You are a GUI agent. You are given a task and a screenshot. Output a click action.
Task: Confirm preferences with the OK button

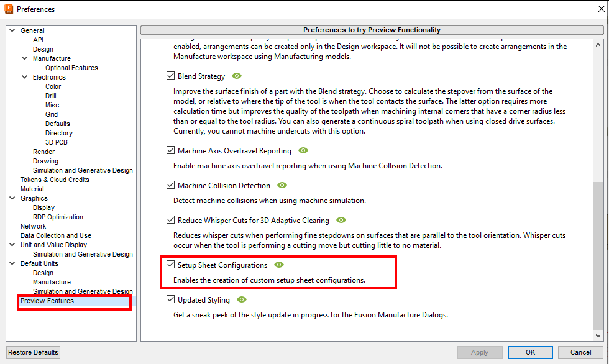click(x=529, y=352)
